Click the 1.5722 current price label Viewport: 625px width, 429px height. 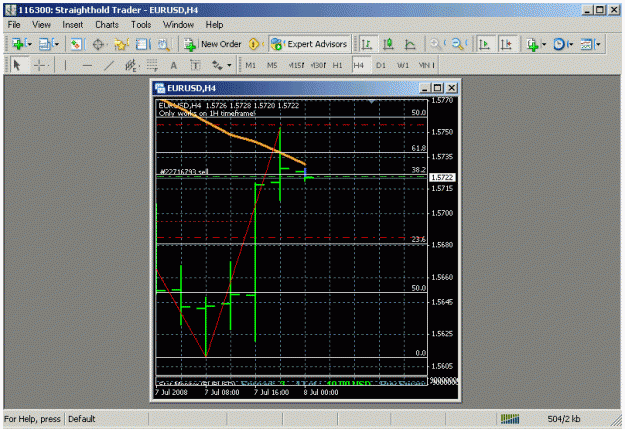(x=442, y=177)
